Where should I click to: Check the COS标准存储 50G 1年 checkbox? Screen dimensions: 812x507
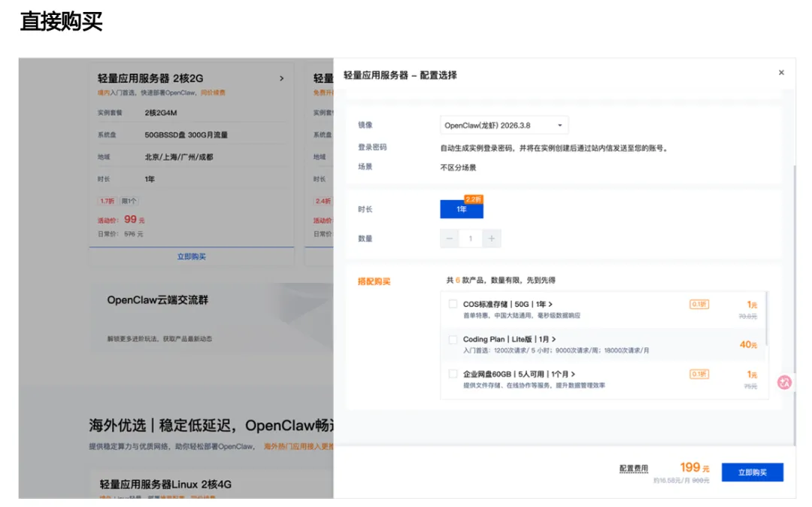[x=453, y=304]
